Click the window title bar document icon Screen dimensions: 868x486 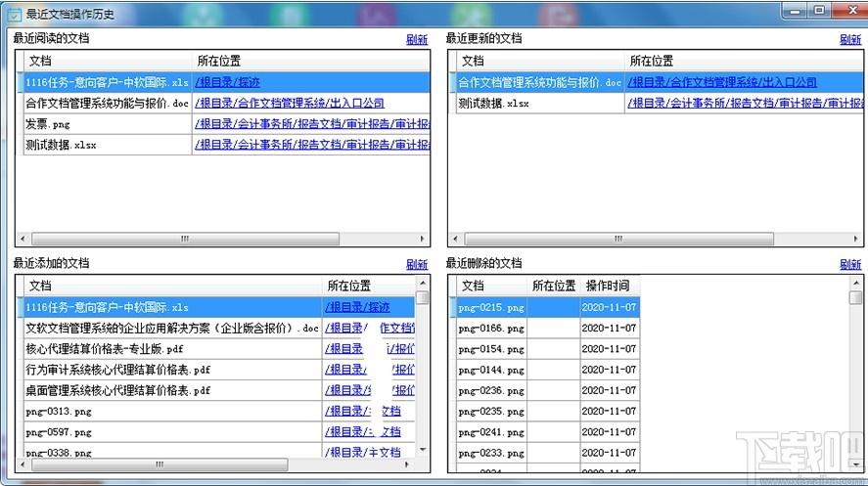tap(14, 15)
